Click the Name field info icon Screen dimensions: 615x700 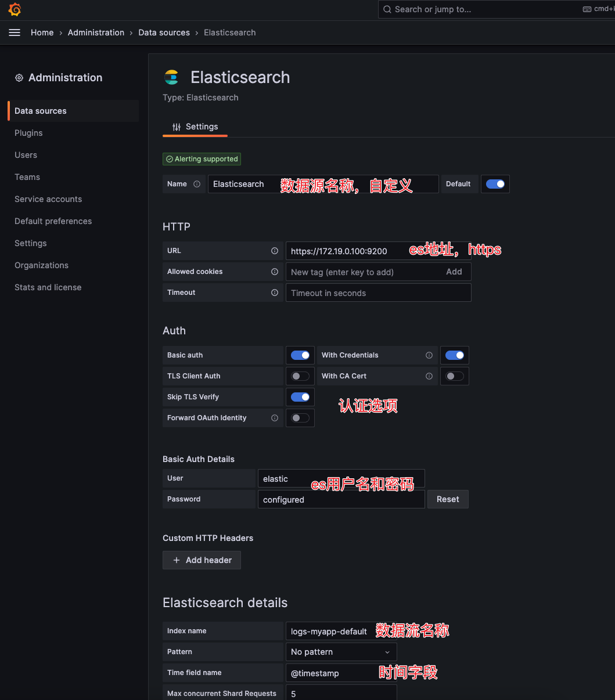tap(197, 184)
